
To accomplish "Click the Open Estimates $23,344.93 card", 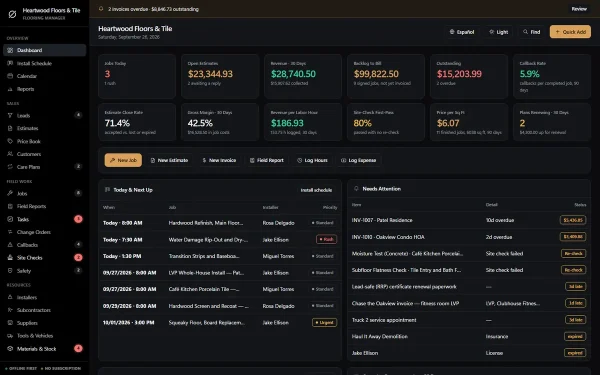I will 220,77.
